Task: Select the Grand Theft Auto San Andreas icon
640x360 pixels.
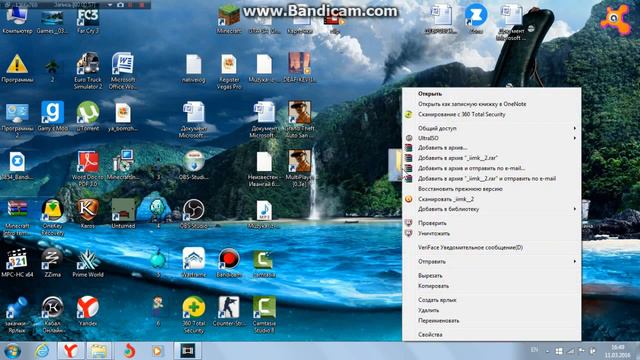Action: (300, 120)
